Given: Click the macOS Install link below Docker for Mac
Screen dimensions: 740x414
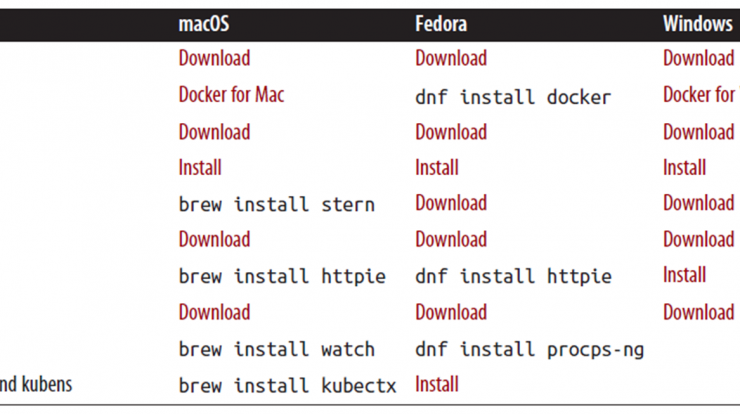Looking at the screenshot, I should pyautogui.click(x=200, y=168).
